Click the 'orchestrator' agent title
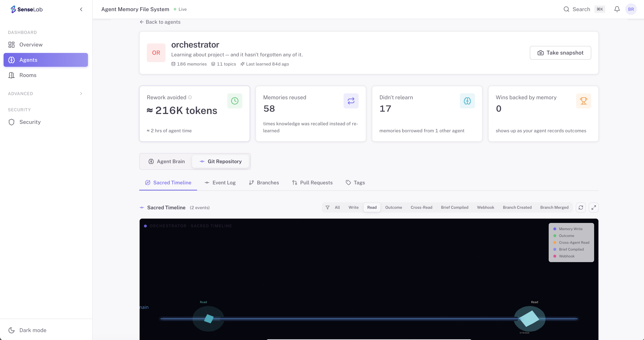Viewport: 644px width, 340px height. pos(195,45)
